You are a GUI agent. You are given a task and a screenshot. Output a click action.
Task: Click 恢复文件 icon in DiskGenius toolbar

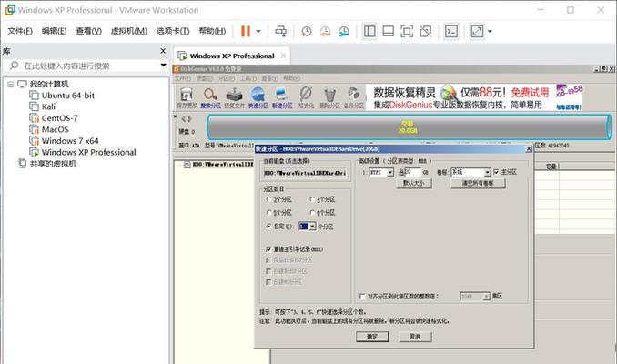(x=234, y=97)
